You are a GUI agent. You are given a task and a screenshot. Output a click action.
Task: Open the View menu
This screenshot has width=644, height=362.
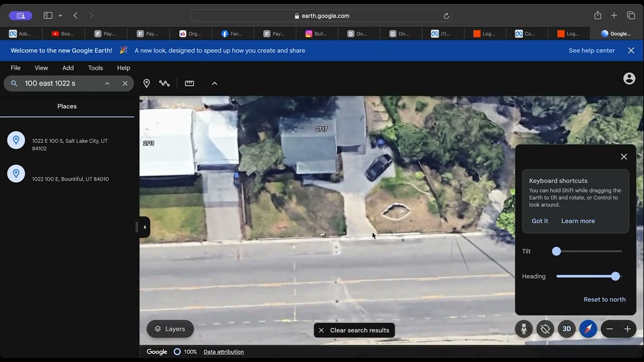[41, 68]
